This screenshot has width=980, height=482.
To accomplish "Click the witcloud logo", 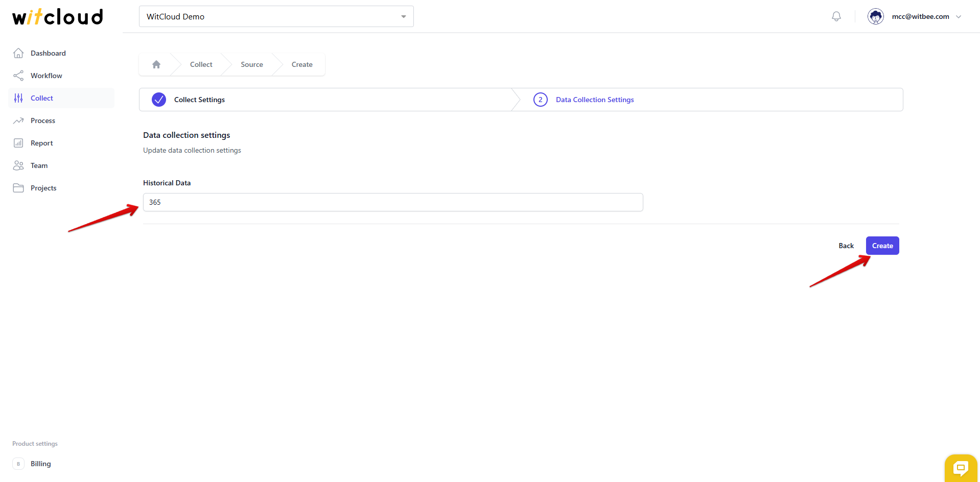I will tap(58, 17).
